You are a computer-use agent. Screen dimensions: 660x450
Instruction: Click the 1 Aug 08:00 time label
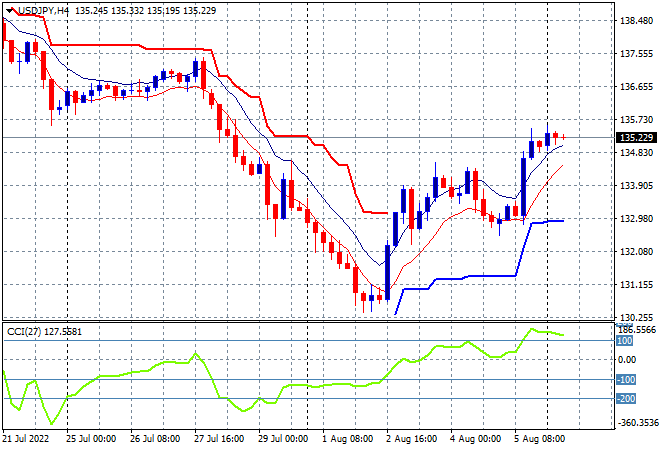(348, 439)
